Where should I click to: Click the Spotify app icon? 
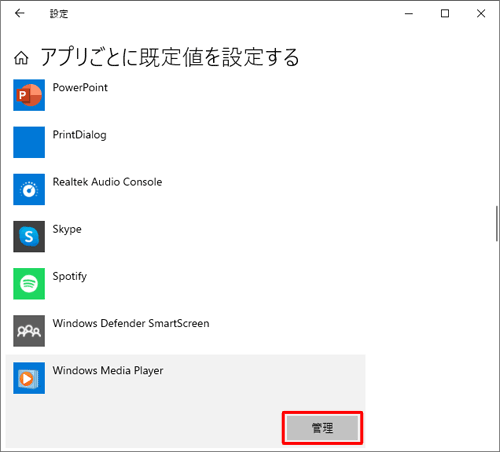pyautogui.click(x=29, y=284)
